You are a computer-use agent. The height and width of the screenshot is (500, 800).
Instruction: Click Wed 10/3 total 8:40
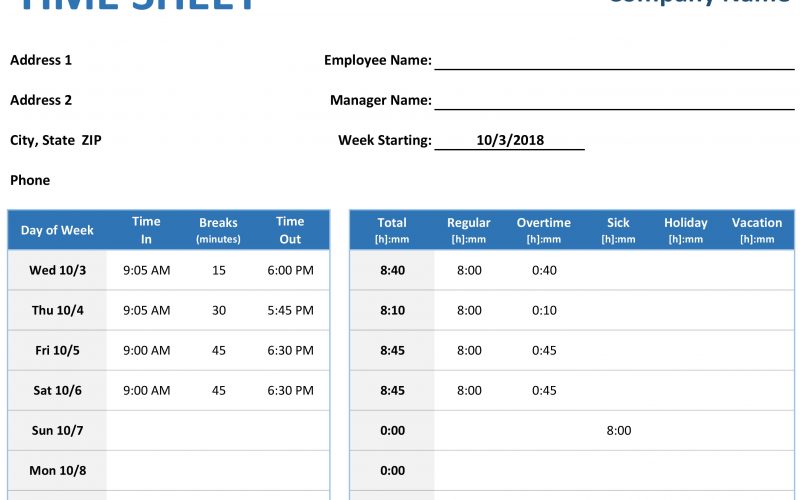point(392,270)
